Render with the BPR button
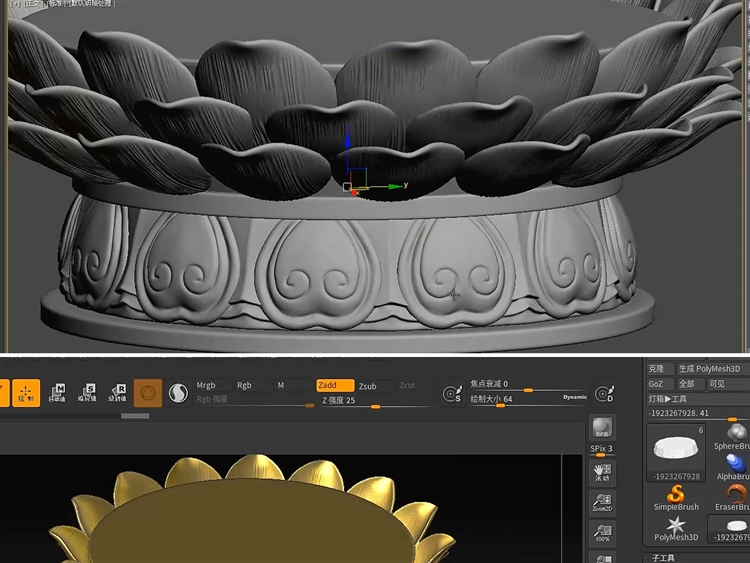Image resolution: width=750 pixels, height=563 pixels. click(602, 428)
